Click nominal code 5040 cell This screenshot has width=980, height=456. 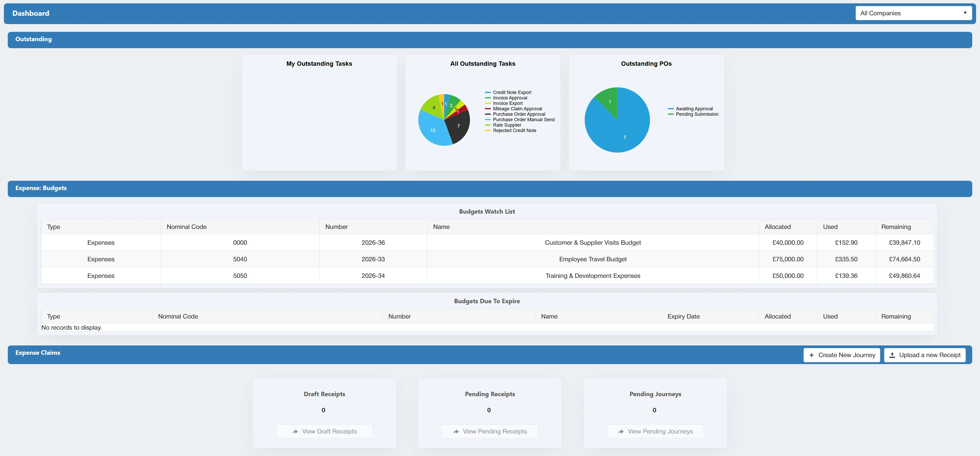(240, 259)
